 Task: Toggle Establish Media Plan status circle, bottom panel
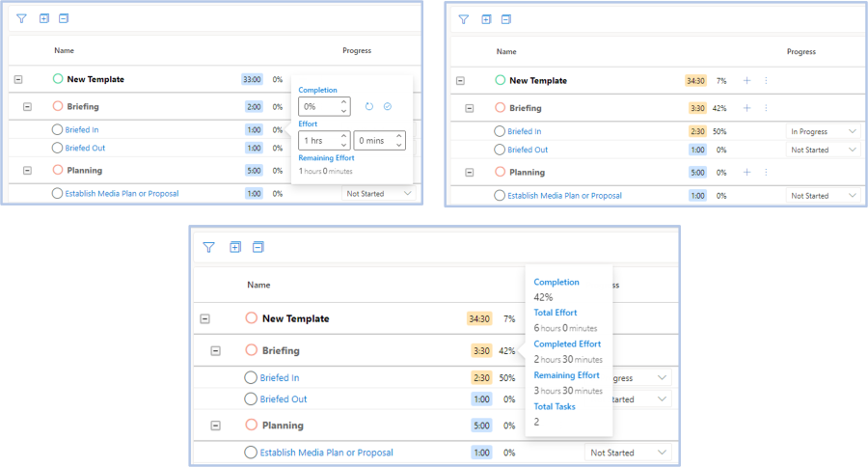point(251,453)
